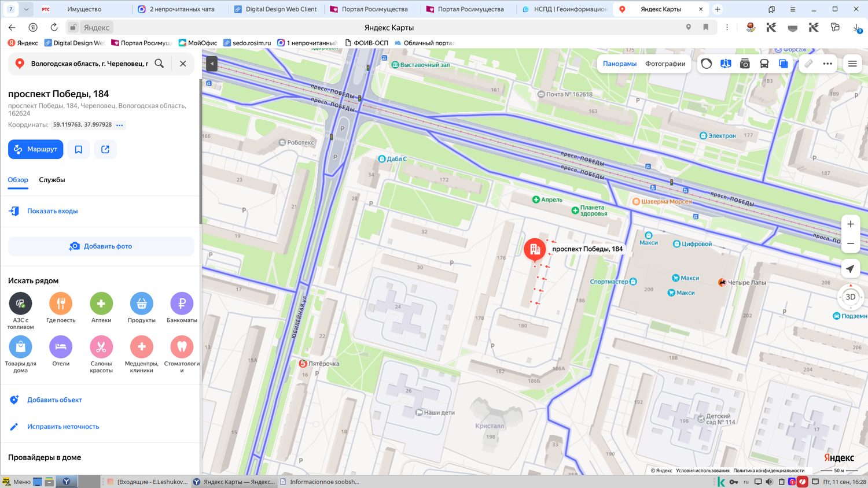The image size is (868, 488).
Task: Toggle the public transport layer
Action: (764, 64)
